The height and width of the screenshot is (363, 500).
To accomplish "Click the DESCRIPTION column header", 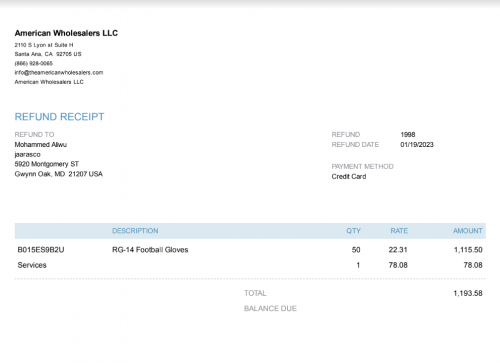I will pyautogui.click(x=135, y=231).
